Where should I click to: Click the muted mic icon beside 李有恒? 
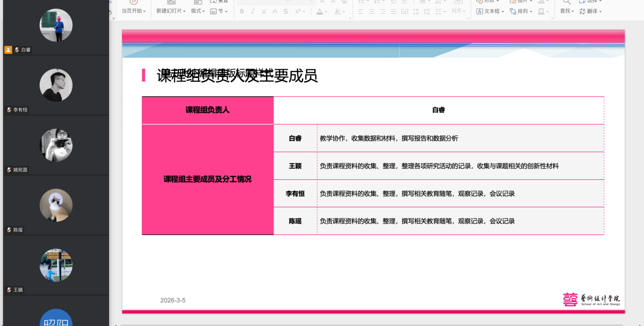tap(9, 110)
